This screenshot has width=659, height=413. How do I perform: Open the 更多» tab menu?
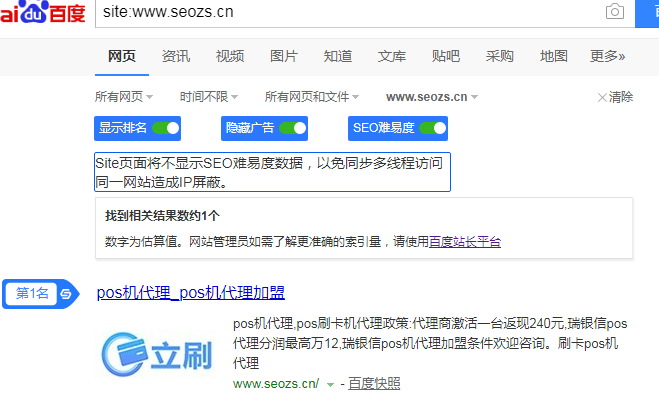607,56
